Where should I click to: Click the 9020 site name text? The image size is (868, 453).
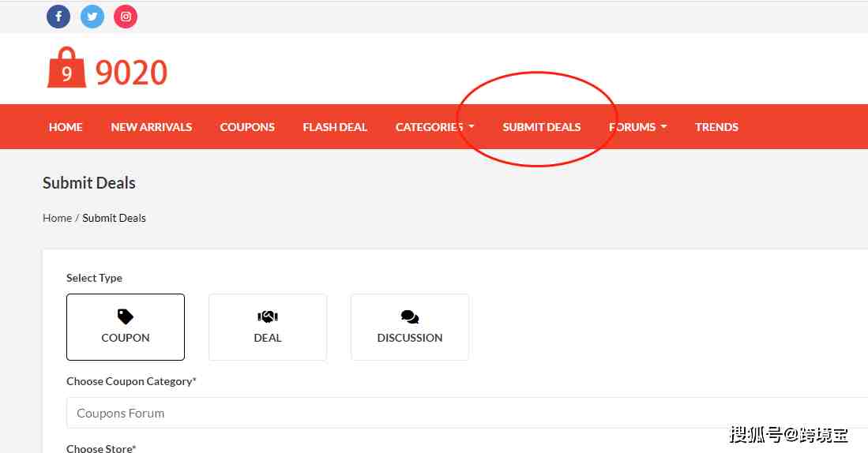131,73
